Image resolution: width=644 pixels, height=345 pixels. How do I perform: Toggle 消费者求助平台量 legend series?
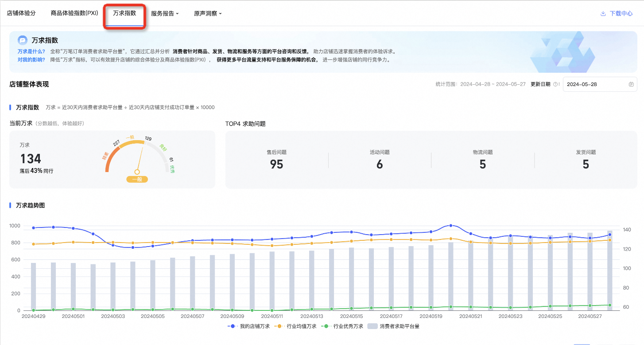393,326
